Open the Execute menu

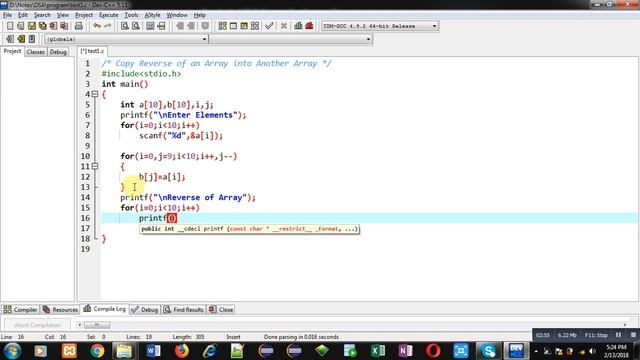109,15
